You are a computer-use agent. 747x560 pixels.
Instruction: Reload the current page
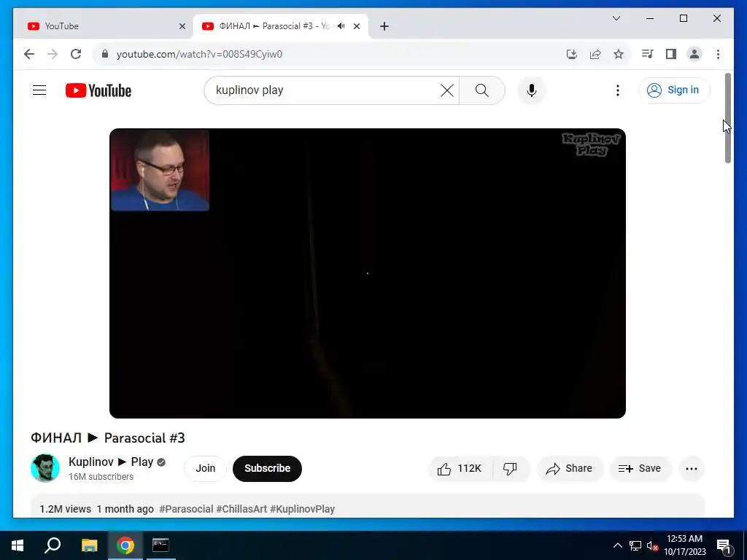(76, 54)
